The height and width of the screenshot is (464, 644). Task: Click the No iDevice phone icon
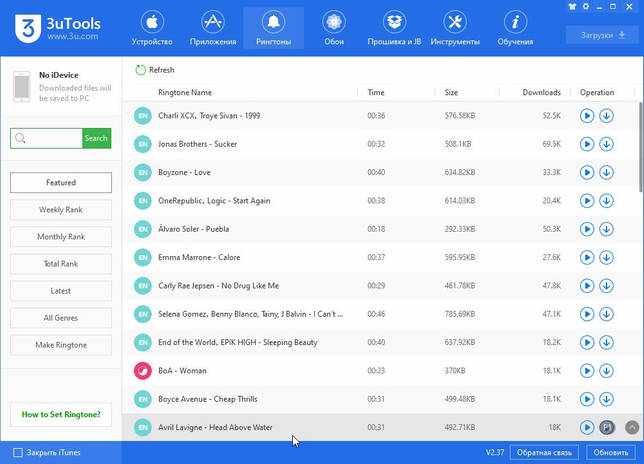coord(22,87)
